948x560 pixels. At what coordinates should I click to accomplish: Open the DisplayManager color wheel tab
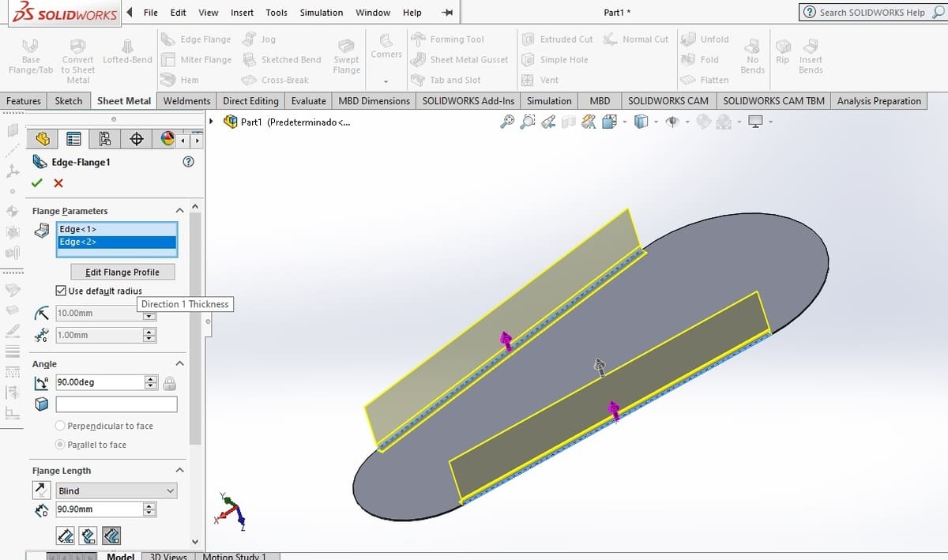tap(167, 139)
